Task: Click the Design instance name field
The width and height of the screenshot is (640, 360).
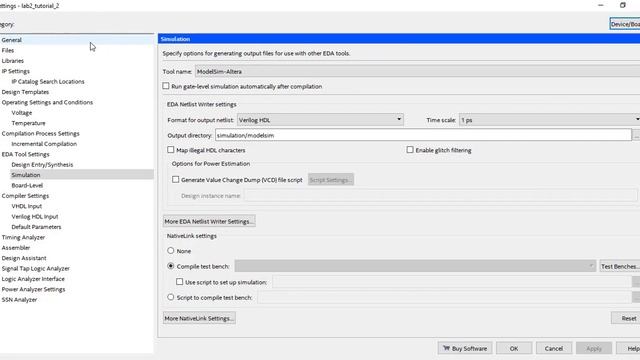Action: pos(441,196)
